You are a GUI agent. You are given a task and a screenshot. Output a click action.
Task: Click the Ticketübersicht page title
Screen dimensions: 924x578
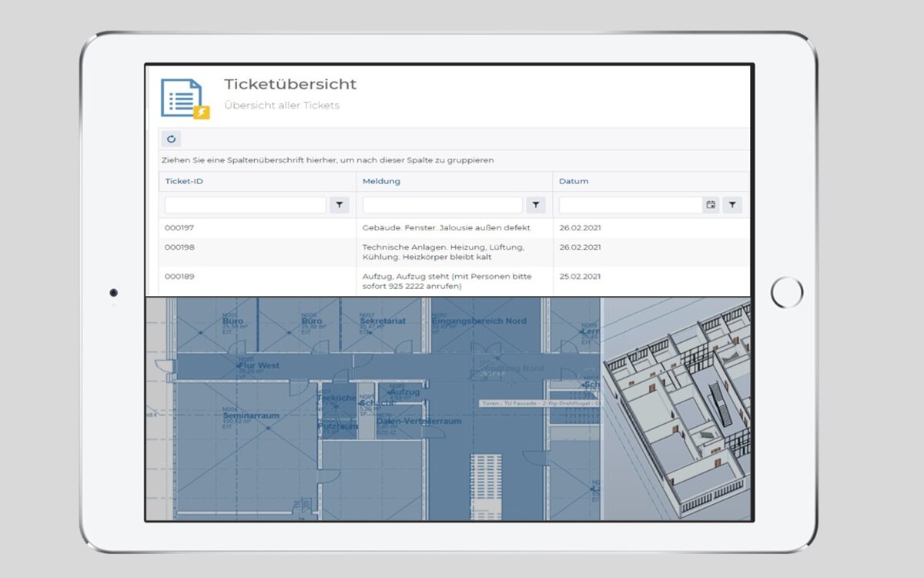(290, 84)
